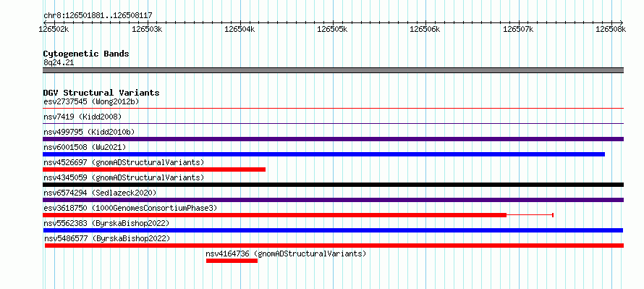Click the 126502k ruler tick label
Screen dimensions: 644x289
tap(54, 30)
